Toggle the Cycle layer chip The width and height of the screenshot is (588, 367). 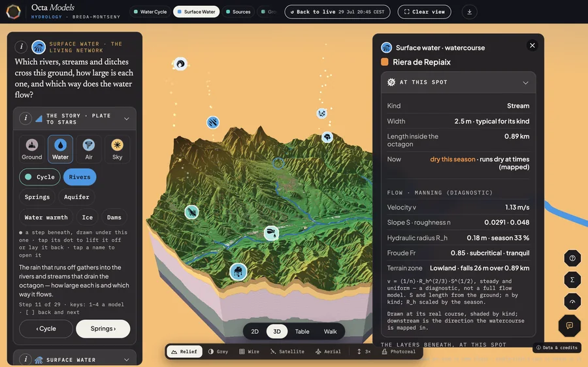point(40,177)
